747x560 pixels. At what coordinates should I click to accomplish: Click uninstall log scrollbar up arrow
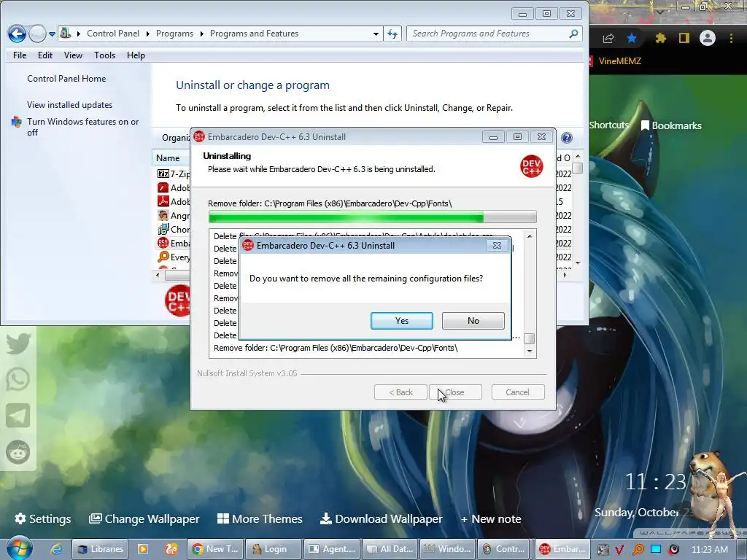[x=530, y=236]
